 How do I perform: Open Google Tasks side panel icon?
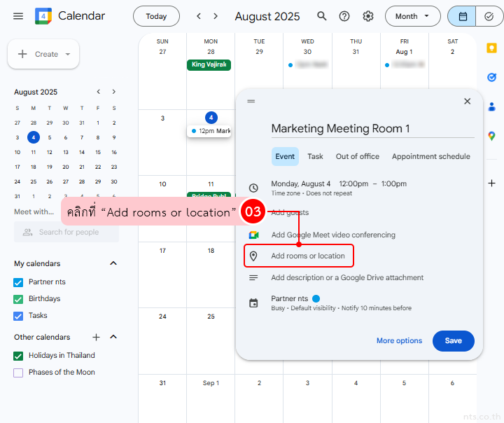coord(491,77)
